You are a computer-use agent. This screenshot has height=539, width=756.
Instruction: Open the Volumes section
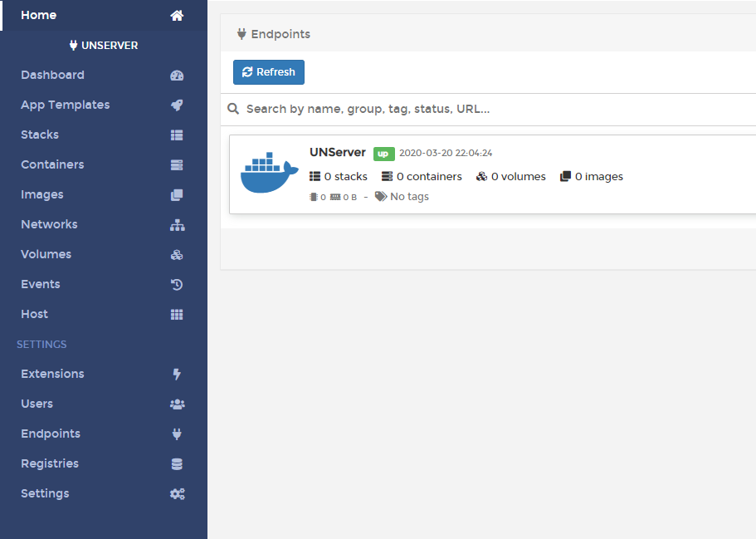(x=104, y=254)
